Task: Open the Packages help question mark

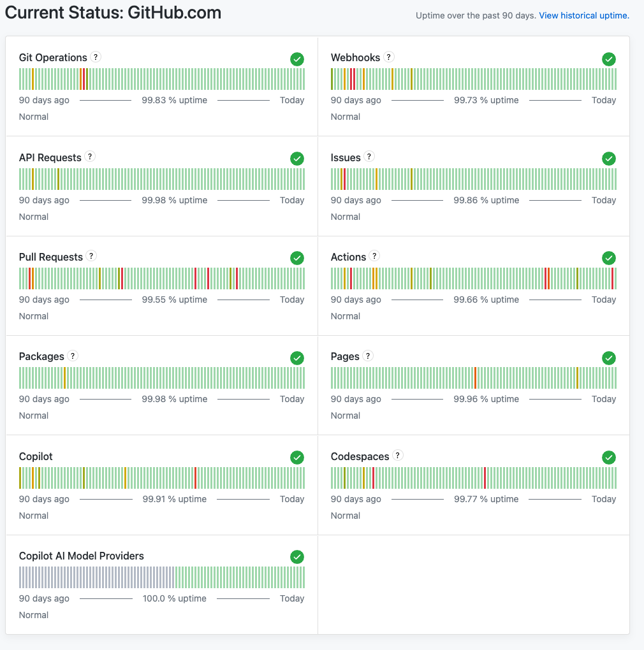Action: coord(73,356)
